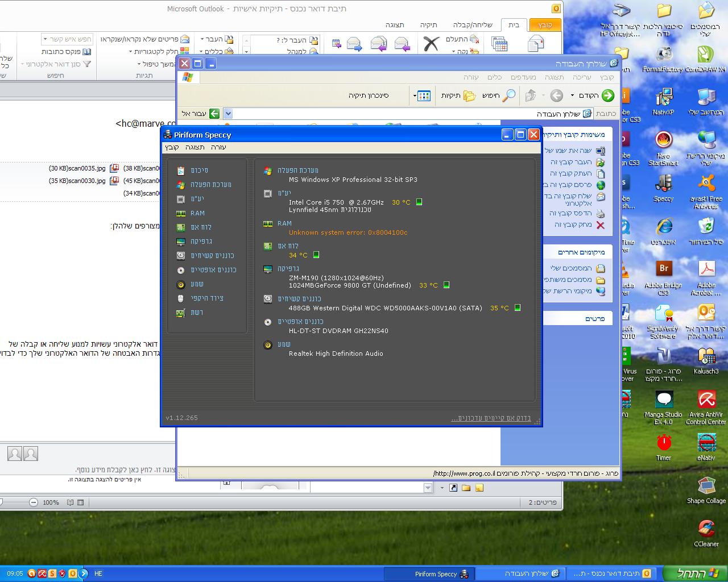Screen dimensions: 728x582
Task: Open Explorer כלים menu
Action: (495, 77)
